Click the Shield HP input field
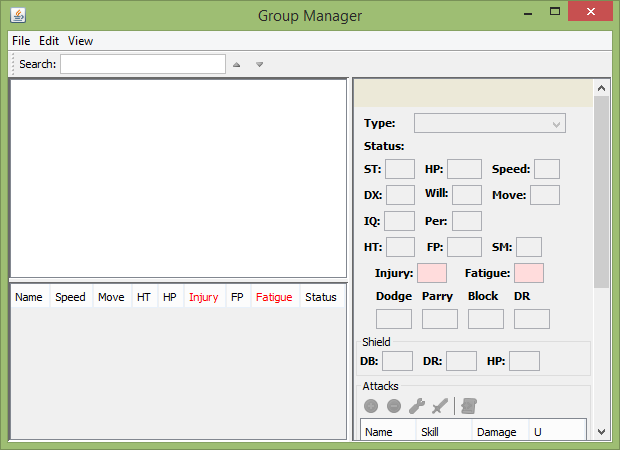 [524, 361]
